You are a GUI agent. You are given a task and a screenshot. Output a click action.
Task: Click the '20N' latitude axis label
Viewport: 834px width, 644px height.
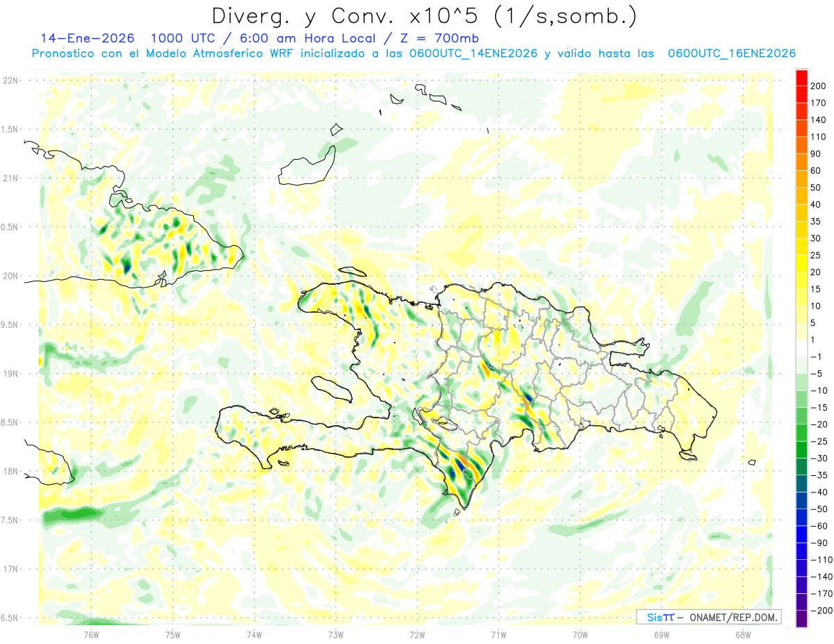point(10,276)
